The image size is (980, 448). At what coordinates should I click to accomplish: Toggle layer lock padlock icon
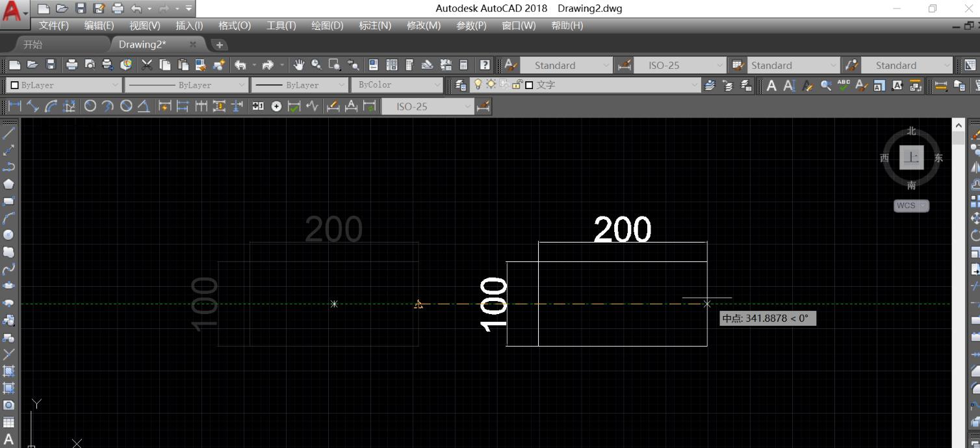(x=517, y=85)
